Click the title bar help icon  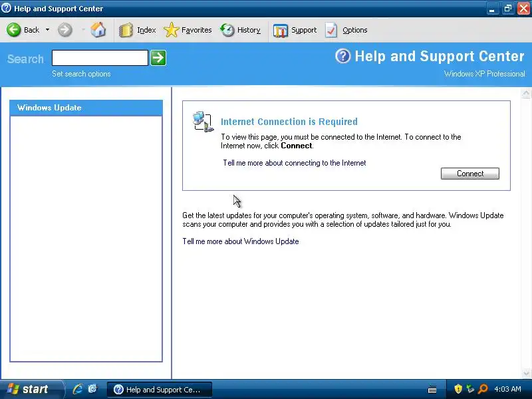coord(6,8)
